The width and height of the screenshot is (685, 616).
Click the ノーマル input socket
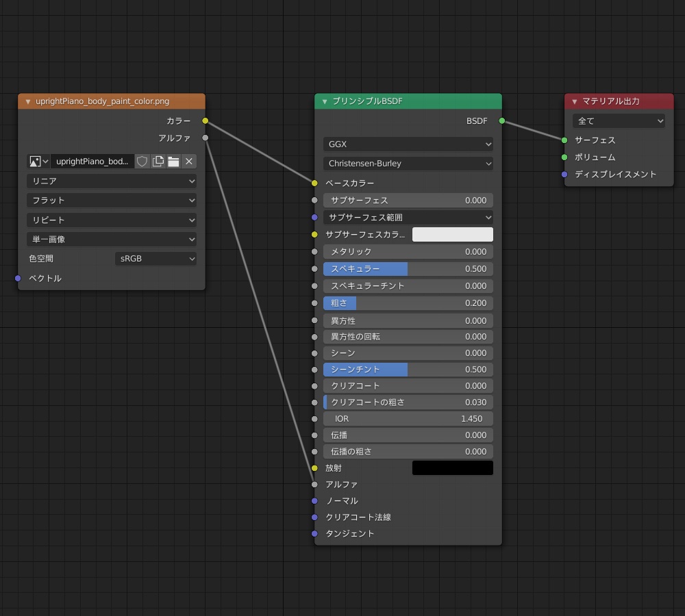(x=314, y=501)
